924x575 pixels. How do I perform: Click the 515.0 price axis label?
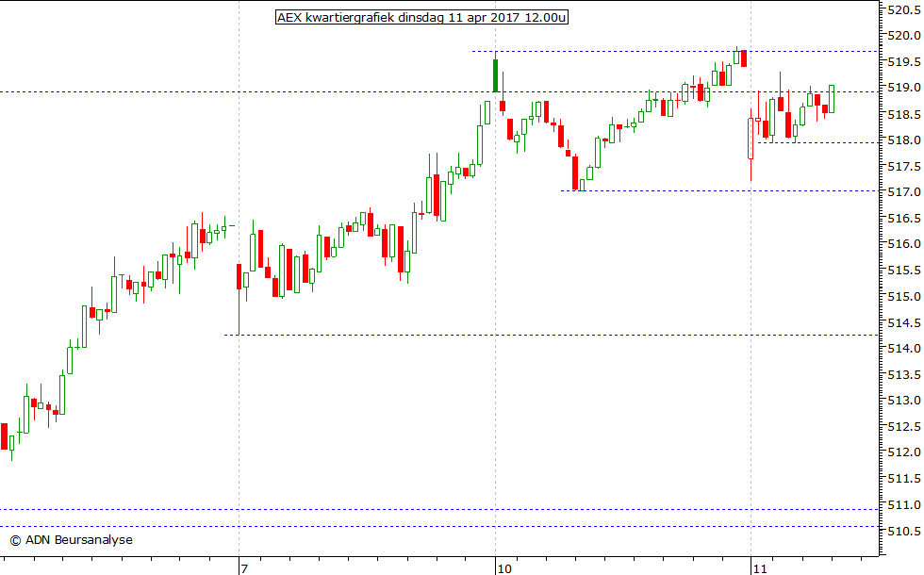click(904, 296)
